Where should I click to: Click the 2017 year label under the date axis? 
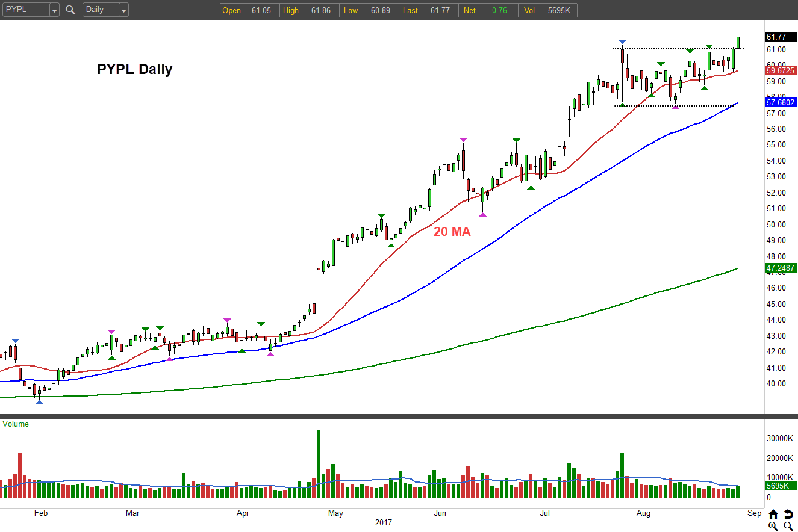click(x=382, y=523)
